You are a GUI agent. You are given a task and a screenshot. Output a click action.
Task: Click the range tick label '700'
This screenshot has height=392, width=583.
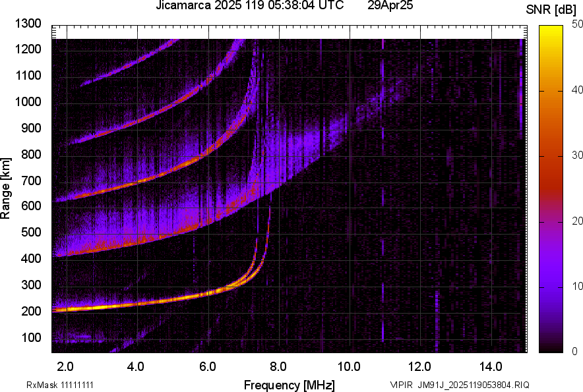coord(31,181)
